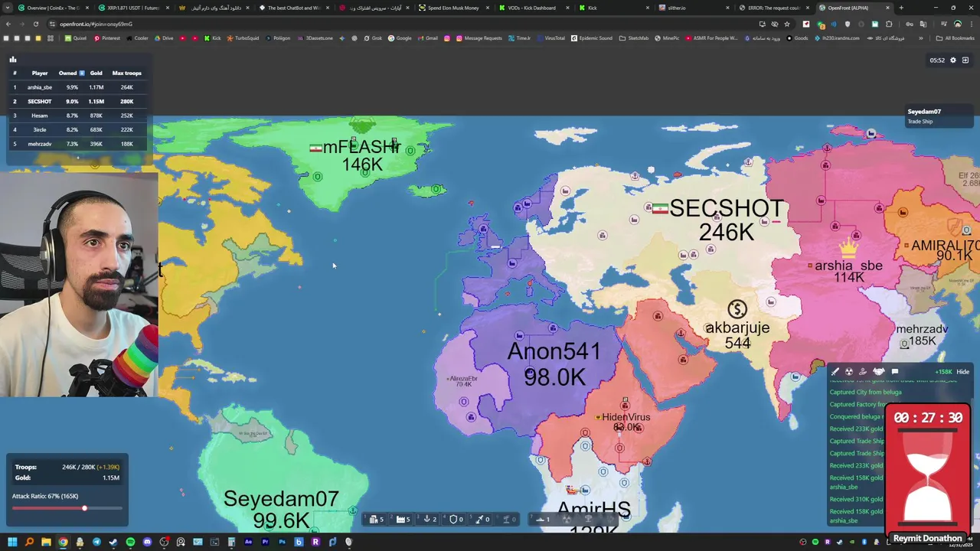Viewport: 980px width, 551px height.
Task: Sort leaderboard by Gold column
Action: click(96, 73)
